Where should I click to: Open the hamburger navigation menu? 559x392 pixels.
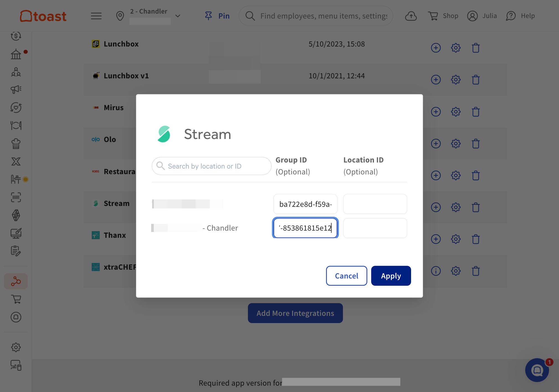pyautogui.click(x=96, y=16)
